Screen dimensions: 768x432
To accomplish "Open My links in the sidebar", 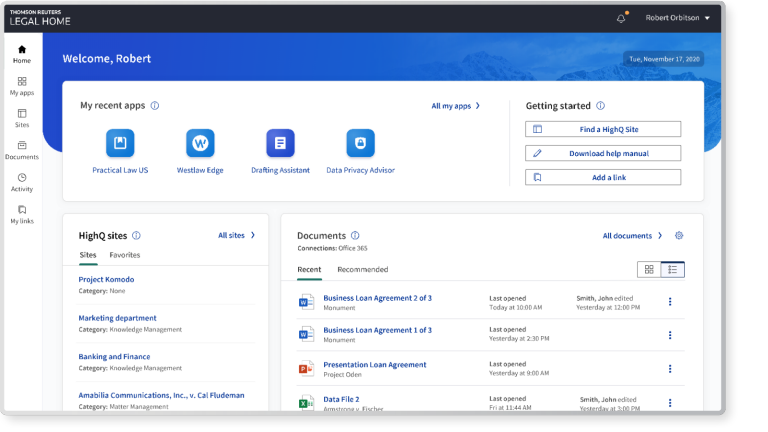I will [x=22, y=214].
